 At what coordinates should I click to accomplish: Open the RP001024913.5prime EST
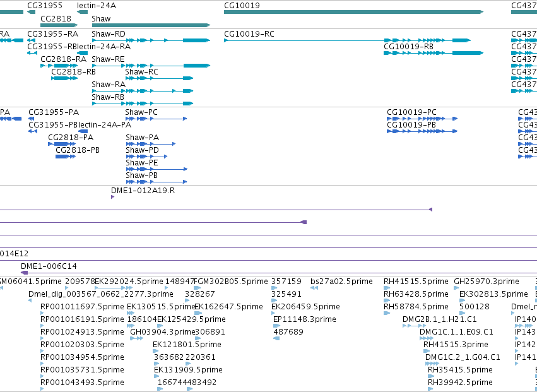coord(42,338)
